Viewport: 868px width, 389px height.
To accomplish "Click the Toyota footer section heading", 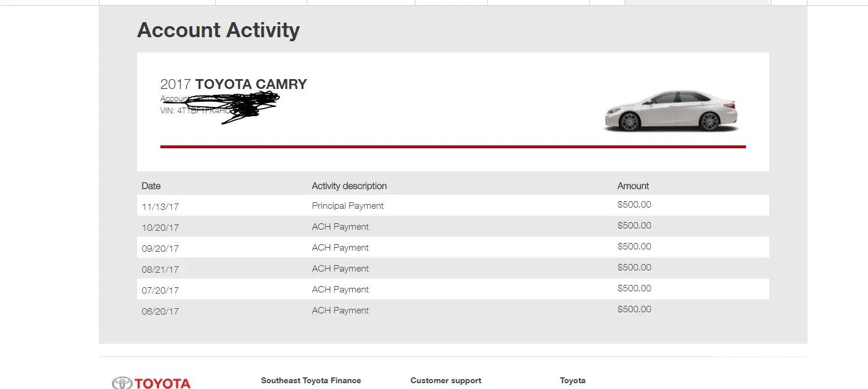I will click(572, 380).
